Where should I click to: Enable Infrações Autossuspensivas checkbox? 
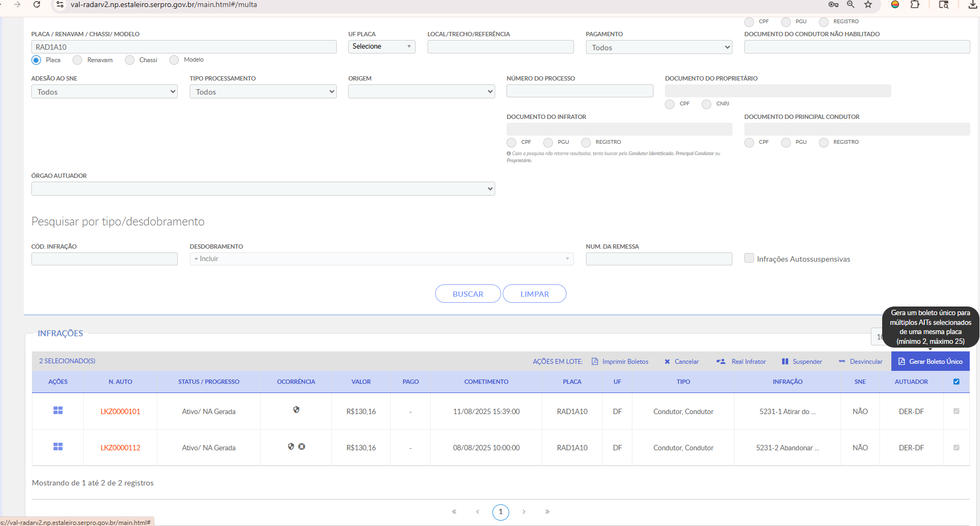(x=749, y=258)
